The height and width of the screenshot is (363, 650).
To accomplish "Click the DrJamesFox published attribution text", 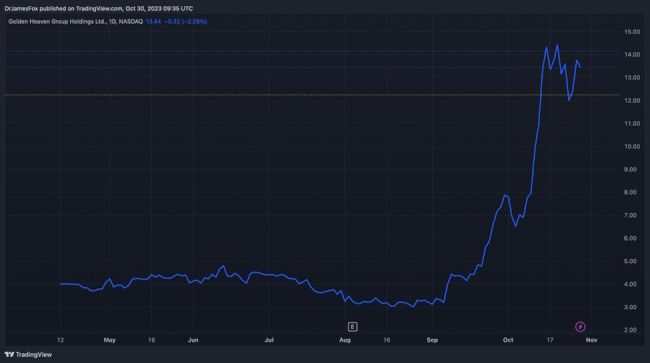I will coord(99,8).
